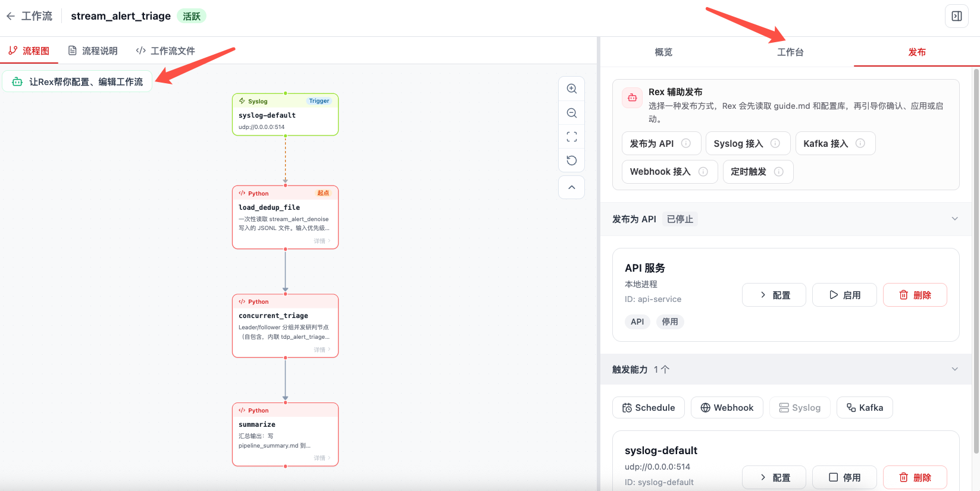Enable the API 服务 with 启用
Screen dimensions: 980x491
pyautogui.click(x=844, y=295)
